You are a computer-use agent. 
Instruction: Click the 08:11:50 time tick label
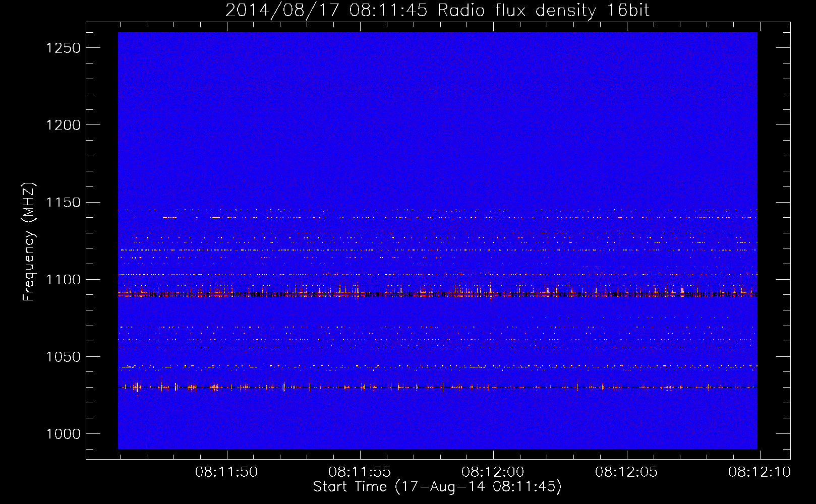coord(226,472)
